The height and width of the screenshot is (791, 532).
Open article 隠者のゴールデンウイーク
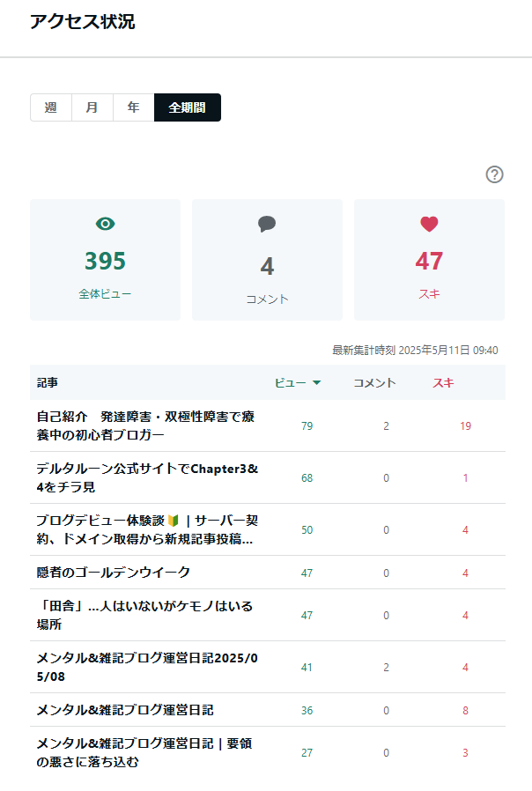113,573
